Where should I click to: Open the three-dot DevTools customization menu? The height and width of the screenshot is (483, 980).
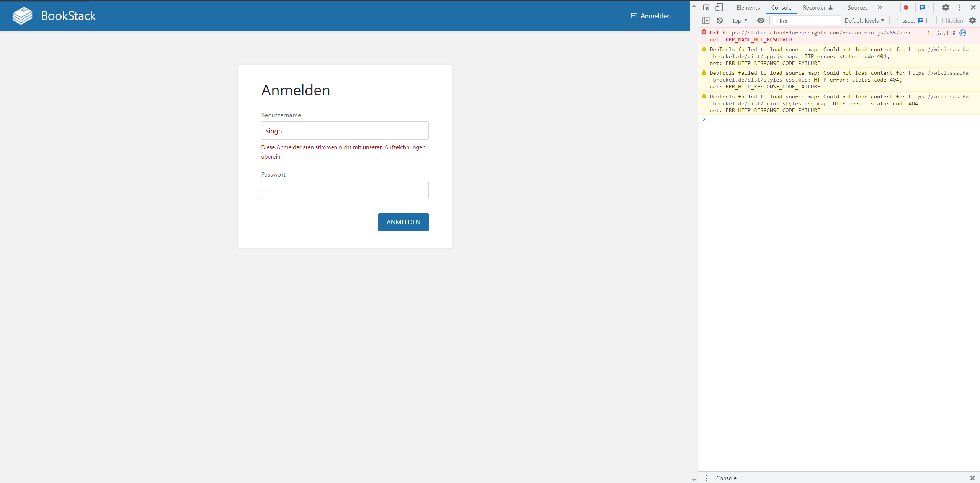[x=959, y=7]
